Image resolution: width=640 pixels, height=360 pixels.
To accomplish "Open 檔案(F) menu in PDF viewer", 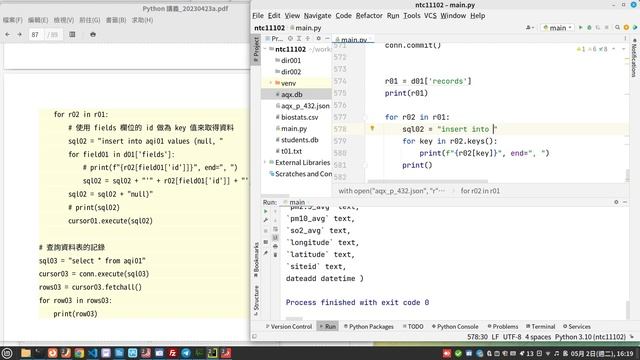I will click(13, 20).
